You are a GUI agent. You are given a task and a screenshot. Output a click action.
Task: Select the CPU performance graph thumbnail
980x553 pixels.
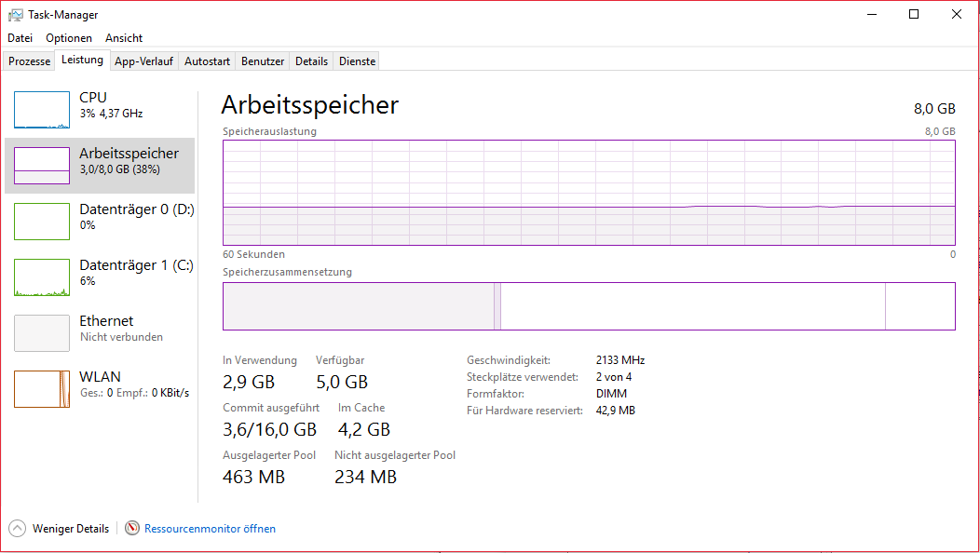coord(42,110)
